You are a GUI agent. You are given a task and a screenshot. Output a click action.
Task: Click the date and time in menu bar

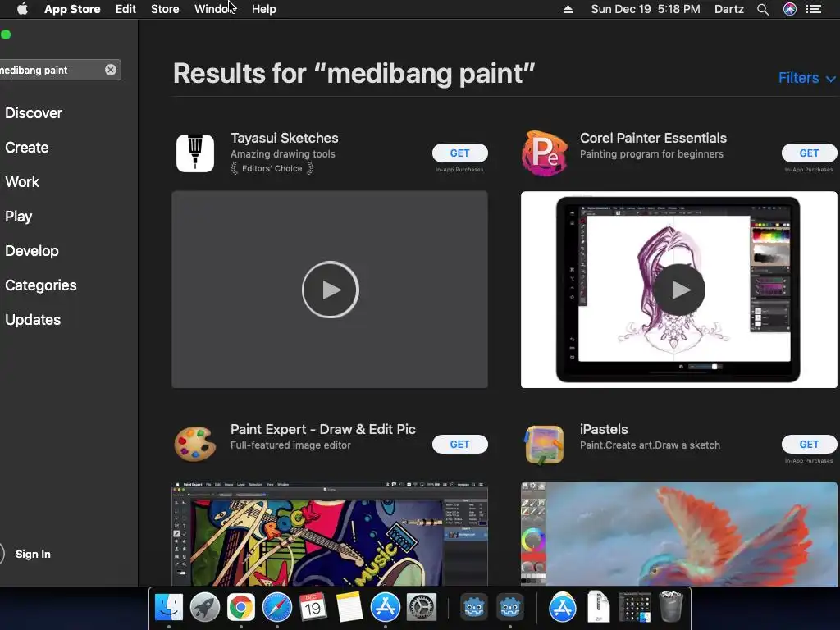point(646,9)
